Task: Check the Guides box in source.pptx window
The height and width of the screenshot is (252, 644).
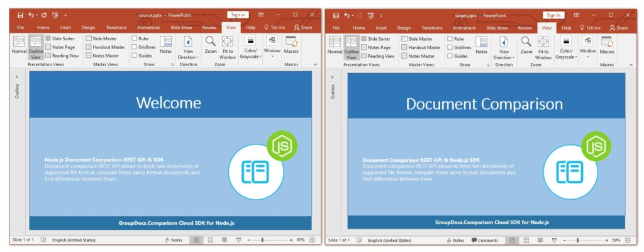Action: tap(135, 55)
